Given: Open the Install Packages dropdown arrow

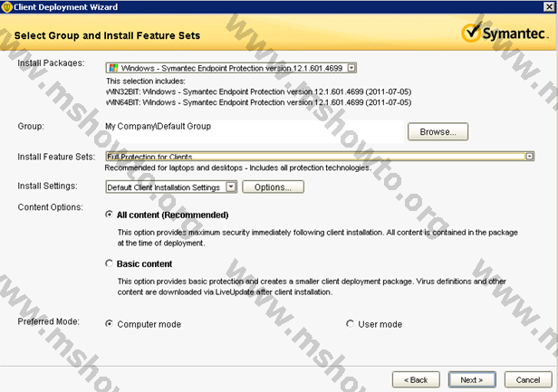Looking at the screenshot, I should [x=351, y=68].
